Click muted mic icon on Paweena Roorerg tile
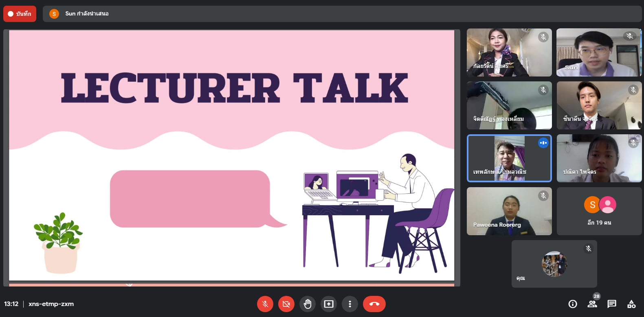This screenshot has width=644, height=317. tap(543, 196)
